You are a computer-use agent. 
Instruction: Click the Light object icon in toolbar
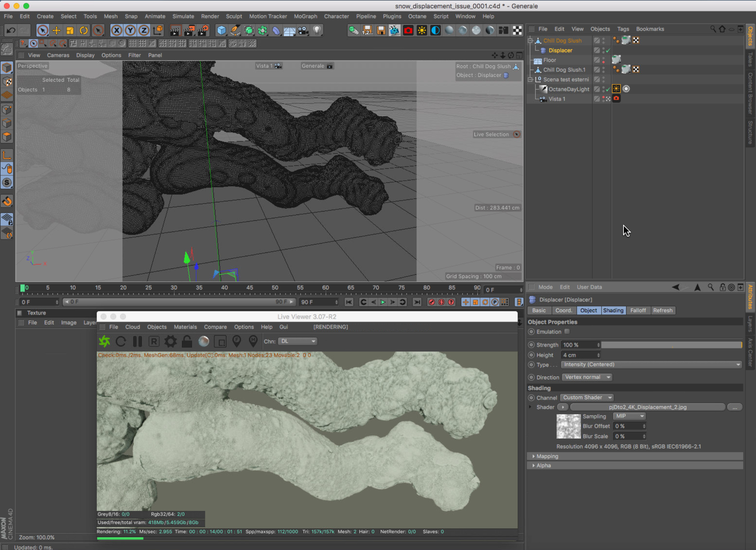pos(317,30)
